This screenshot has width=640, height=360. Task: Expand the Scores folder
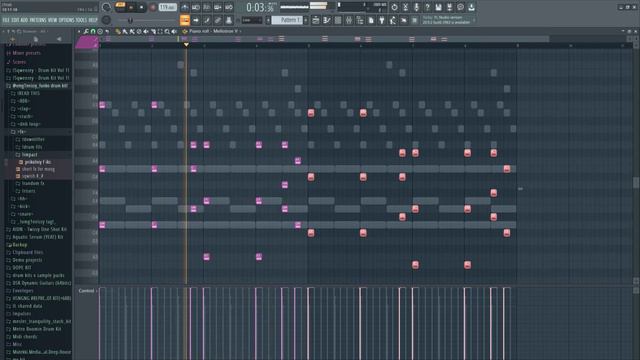pyautogui.click(x=19, y=62)
